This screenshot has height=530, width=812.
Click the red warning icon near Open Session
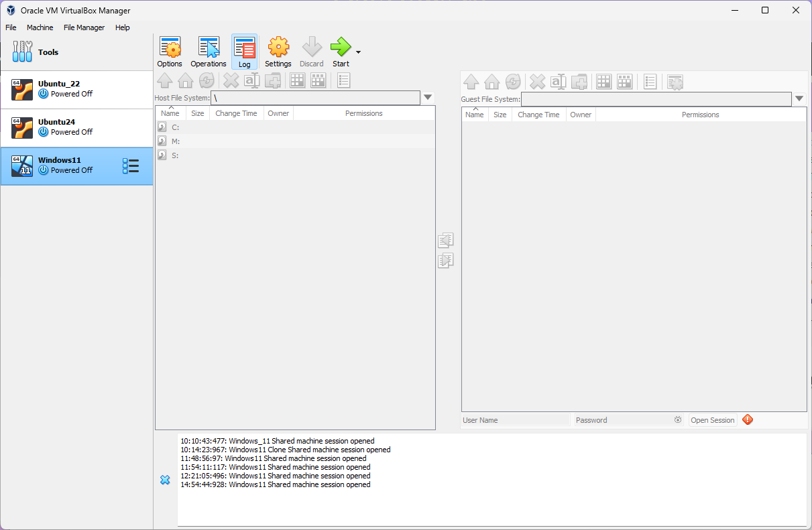[x=748, y=419]
